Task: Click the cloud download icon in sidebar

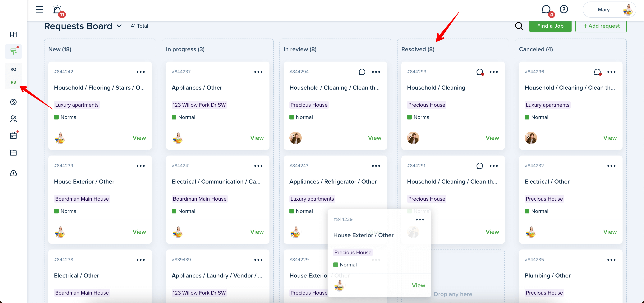Action: 13,173
